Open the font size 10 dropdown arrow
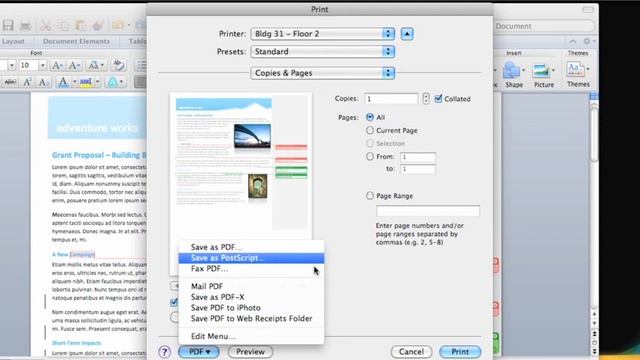The width and height of the screenshot is (640, 360). (42, 65)
